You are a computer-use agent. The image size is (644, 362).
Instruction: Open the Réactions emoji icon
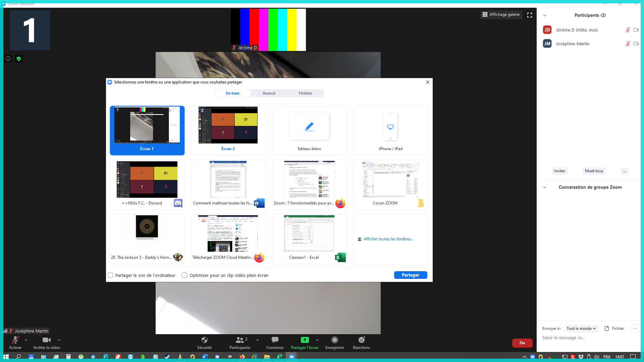tap(361, 340)
